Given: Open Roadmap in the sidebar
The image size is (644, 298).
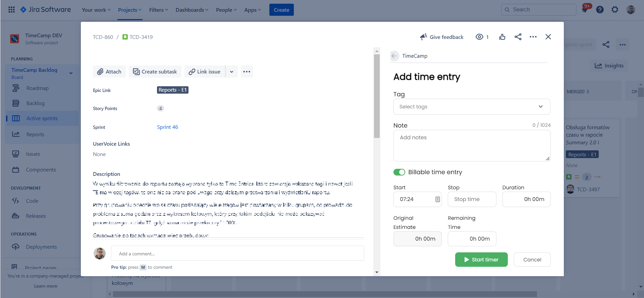Looking at the screenshot, I should pos(42,88).
